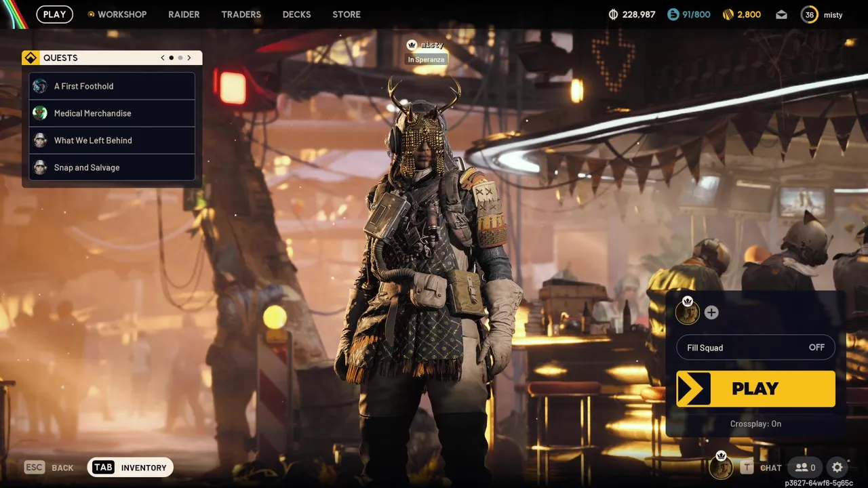The image size is (868, 488).
Task: Click the blue token icon beside 91/800
Action: (x=673, y=14)
